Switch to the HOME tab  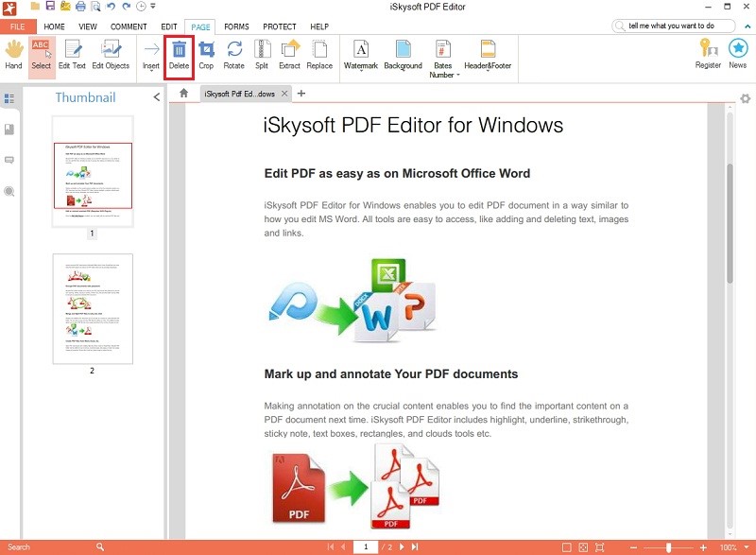(54, 26)
